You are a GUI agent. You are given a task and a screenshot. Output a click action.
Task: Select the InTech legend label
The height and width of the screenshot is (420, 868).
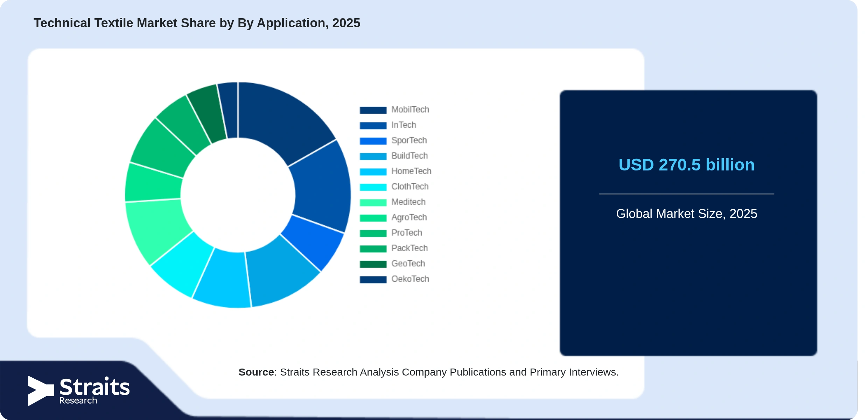404,125
